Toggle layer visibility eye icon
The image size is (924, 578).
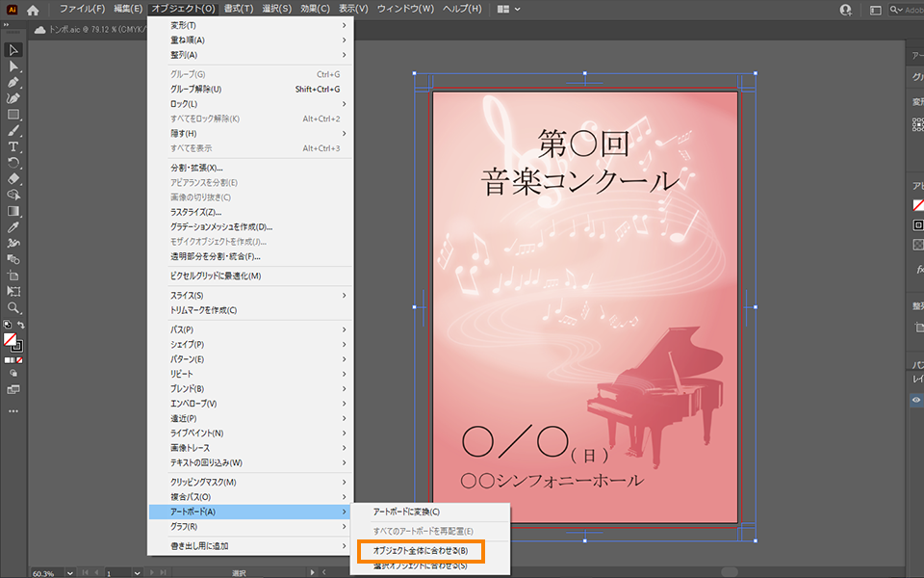(x=915, y=399)
